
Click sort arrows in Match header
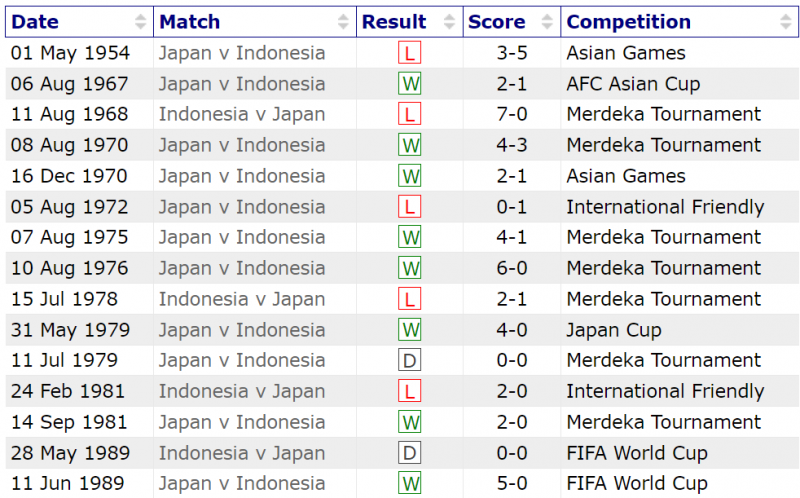point(344,22)
